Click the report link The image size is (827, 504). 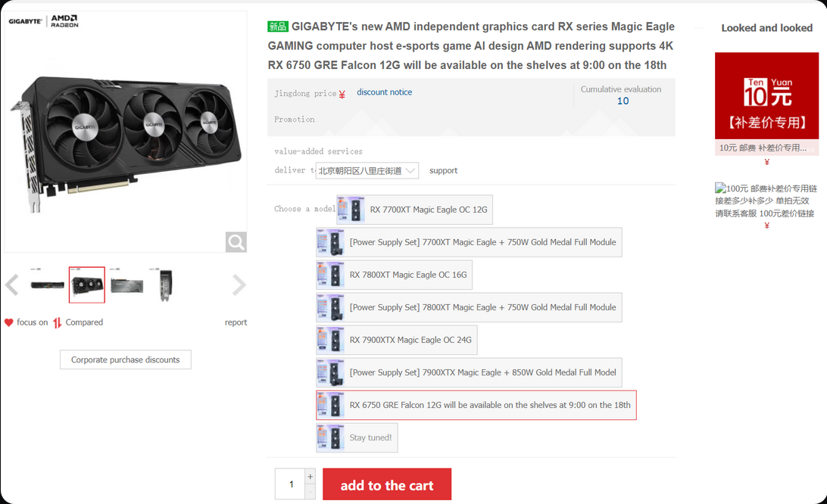236,322
